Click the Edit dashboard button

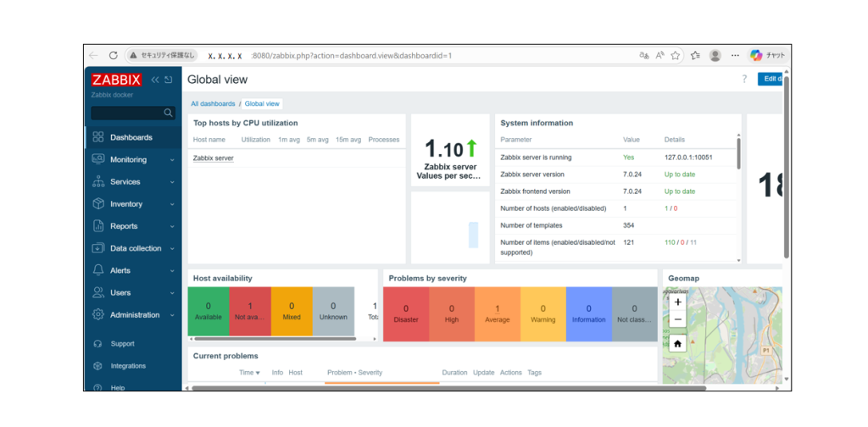click(770, 79)
